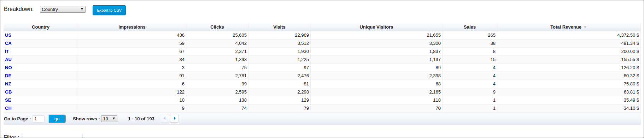Sort by Sales column header
The image size is (644, 138).
[470, 27]
